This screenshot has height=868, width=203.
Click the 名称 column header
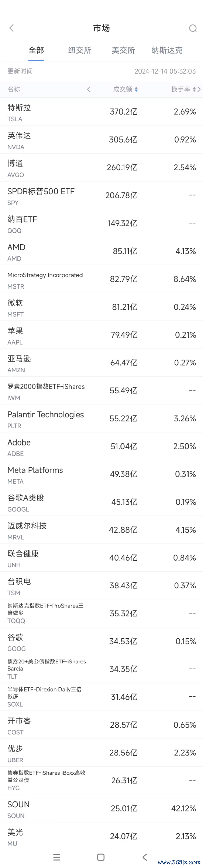pos(14,89)
